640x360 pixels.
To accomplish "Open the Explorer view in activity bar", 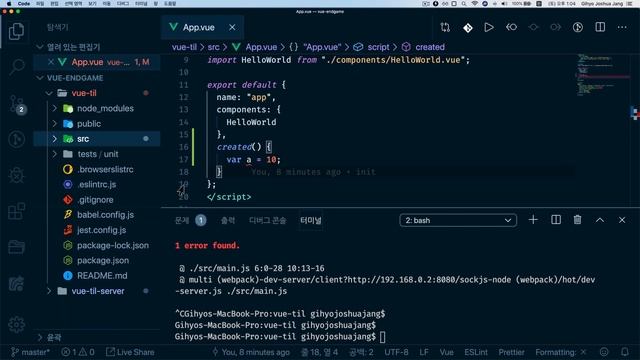I will tap(16, 31).
